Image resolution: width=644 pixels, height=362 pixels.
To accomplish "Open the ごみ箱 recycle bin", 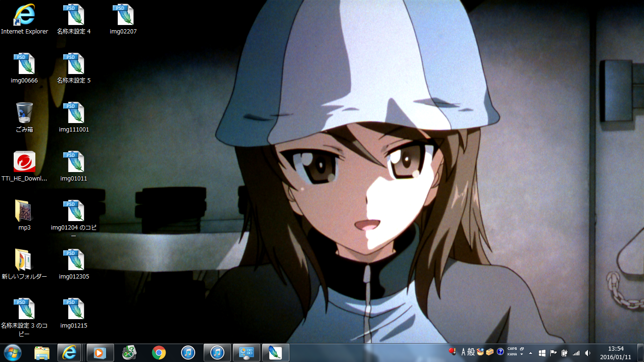I will [25, 117].
